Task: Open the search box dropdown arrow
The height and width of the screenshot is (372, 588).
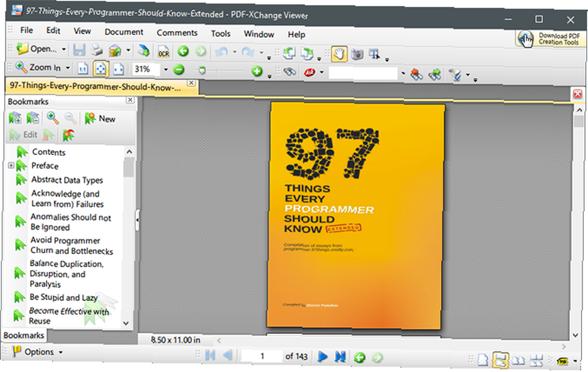Action: [403, 73]
